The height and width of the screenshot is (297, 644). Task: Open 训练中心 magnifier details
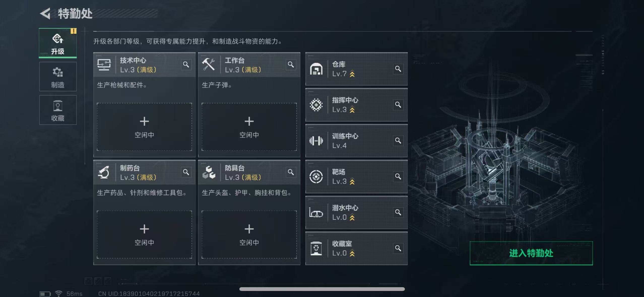398,141
